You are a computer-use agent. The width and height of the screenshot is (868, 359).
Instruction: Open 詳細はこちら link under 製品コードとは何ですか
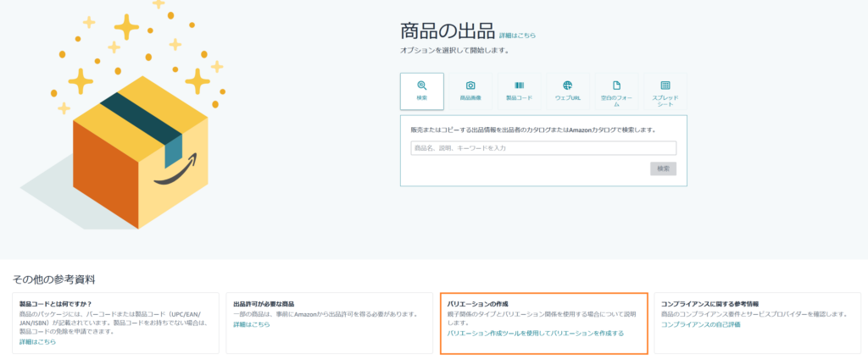[37, 342]
